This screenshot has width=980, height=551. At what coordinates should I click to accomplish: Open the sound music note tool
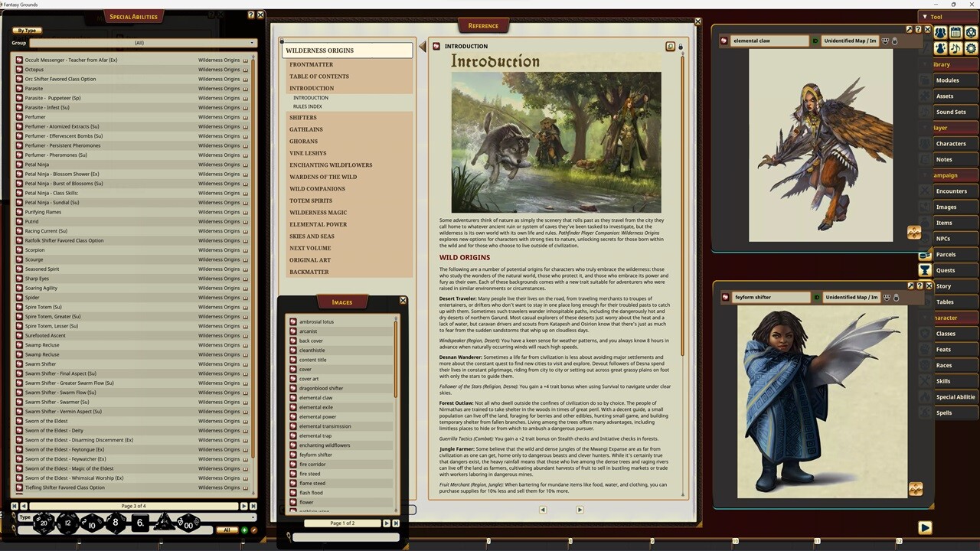tap(955, 48)
